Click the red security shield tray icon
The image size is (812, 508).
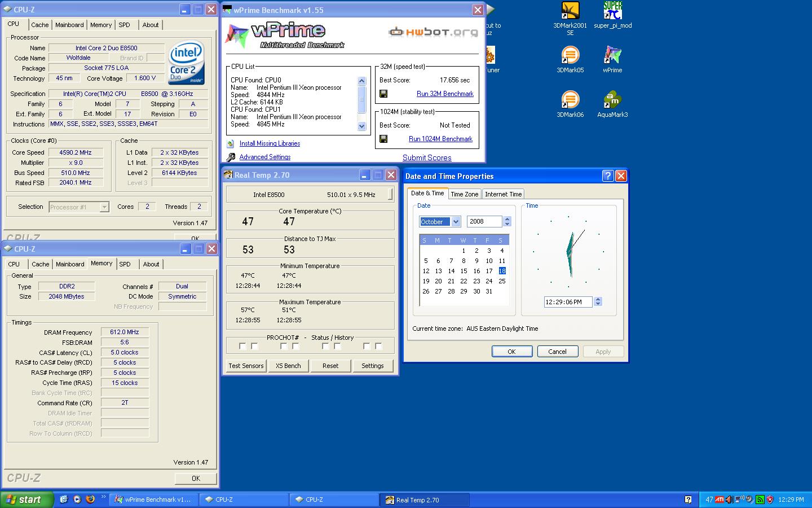(x=770, y=500)
